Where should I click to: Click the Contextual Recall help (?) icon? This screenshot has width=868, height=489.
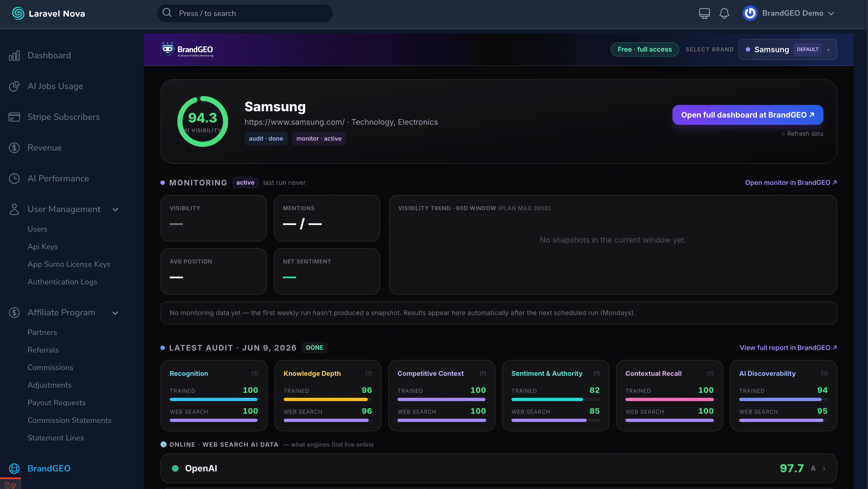pyautogui.click(x=710, y=373)
